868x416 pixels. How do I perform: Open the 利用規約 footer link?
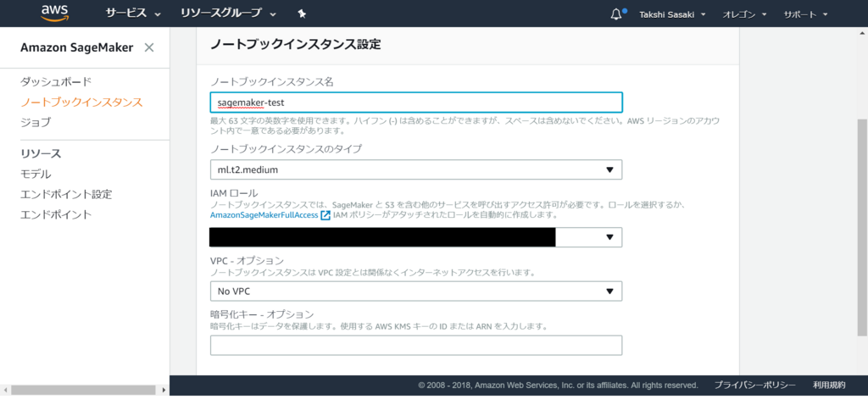click(829, 385)
